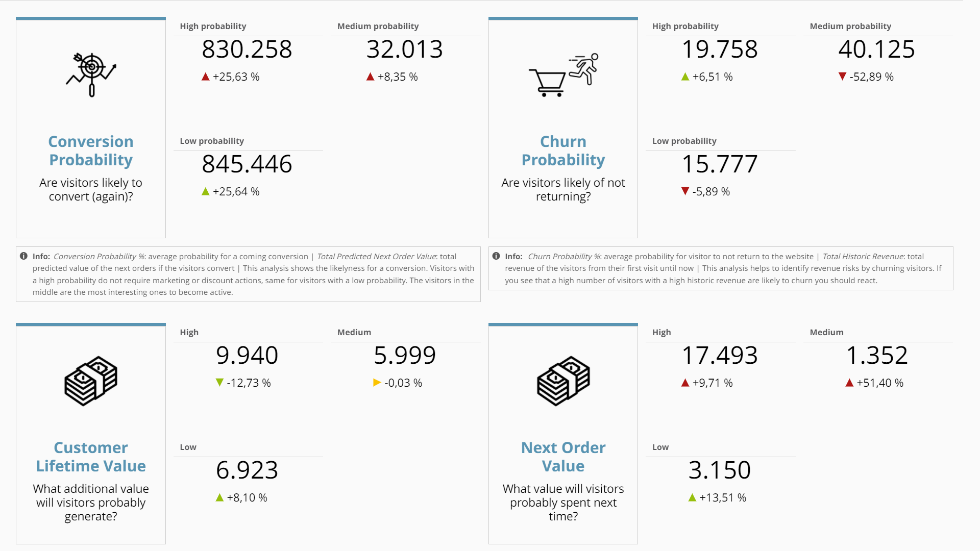The height and width of the screenshot is (551, 980).
Task: Click the blue top bar of the Customer Lifetime Value card
Action: [91, 324]
